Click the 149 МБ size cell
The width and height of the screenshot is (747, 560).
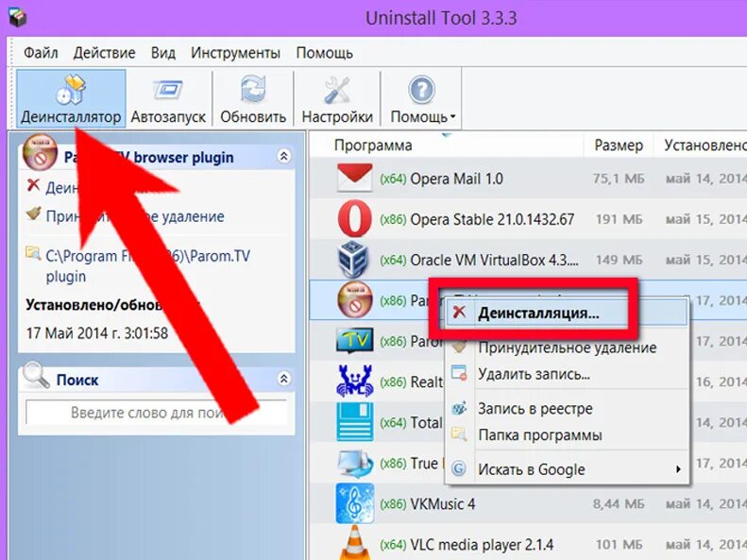click(620, 260)
